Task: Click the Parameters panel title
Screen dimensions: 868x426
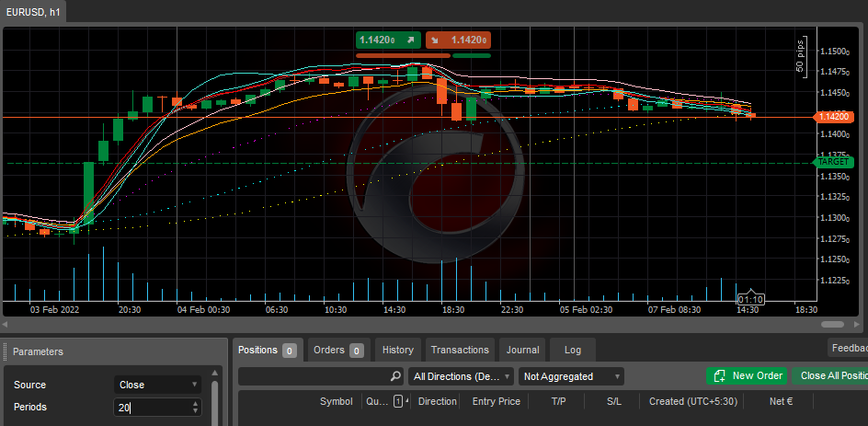Action: (39, 351)
